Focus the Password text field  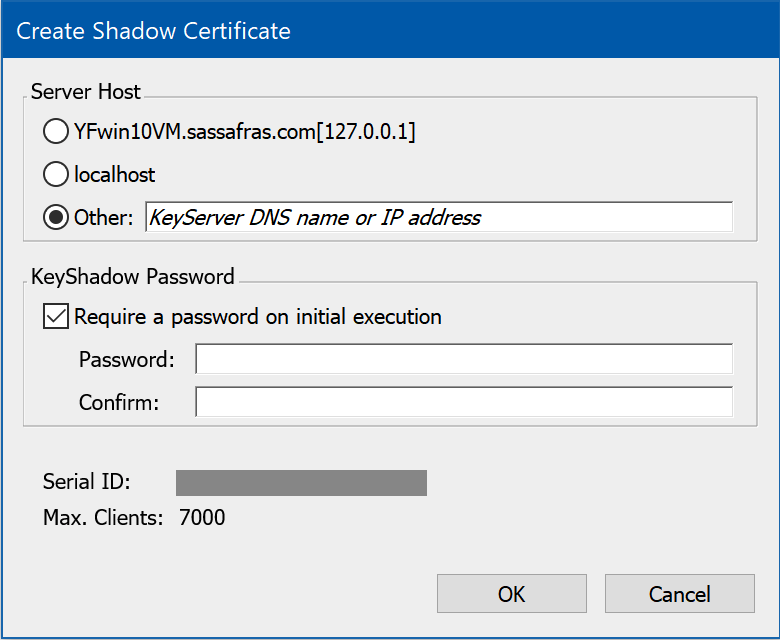(463, 359)
